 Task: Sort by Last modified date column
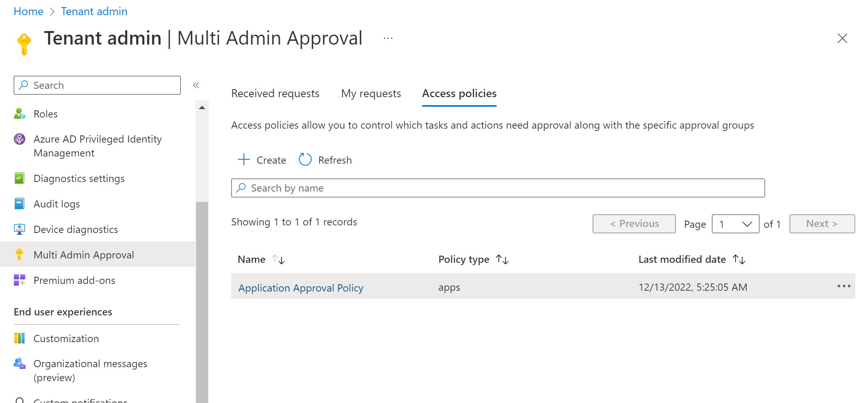tap(739, 260)
